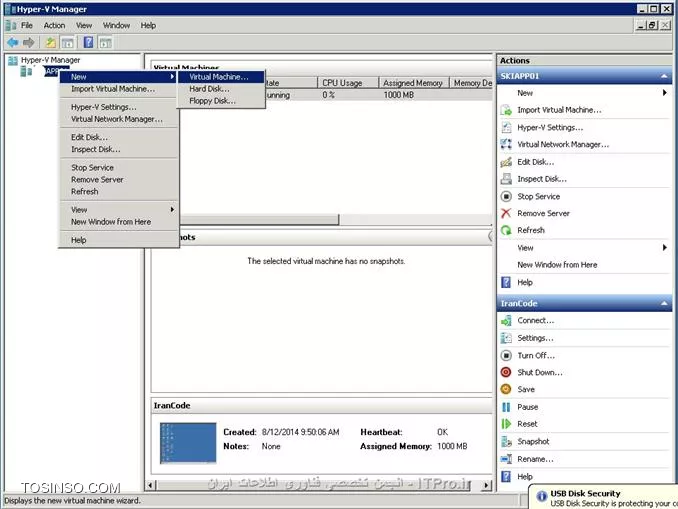
Task: Open the Window menu
Action: click(x=116, y=26)
